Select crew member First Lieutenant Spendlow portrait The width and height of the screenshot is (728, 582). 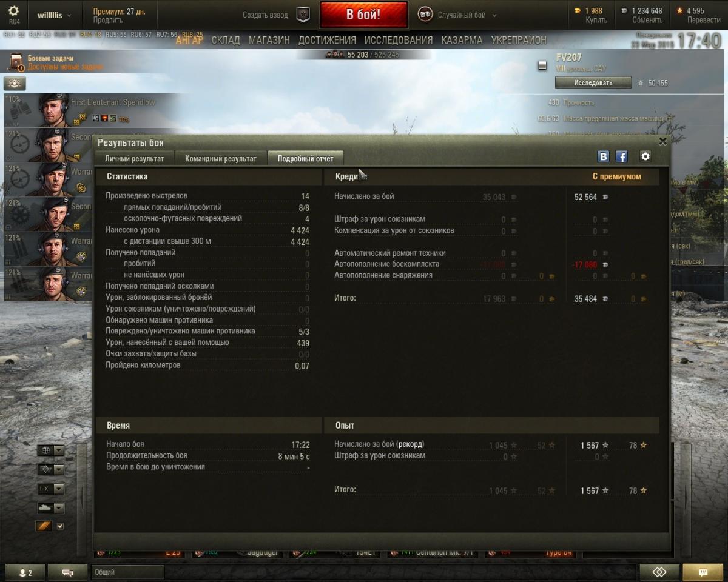tap(53, 110)
